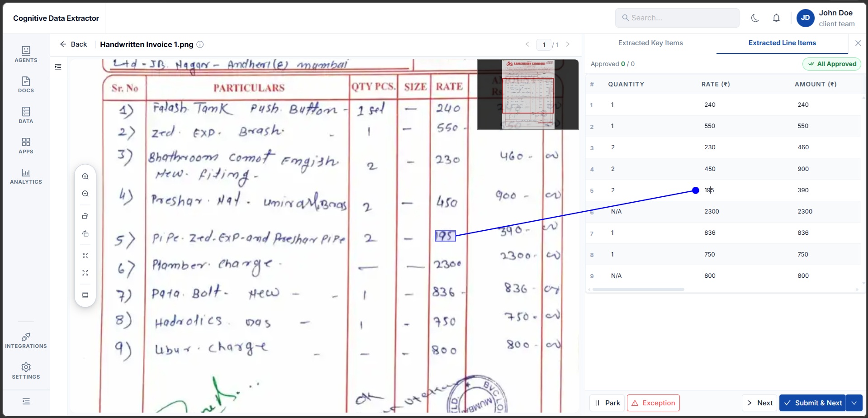The width and height of the screenshot is (868, 418).
Task: Click the RATE (₹) column header
Action: (716, 84)
